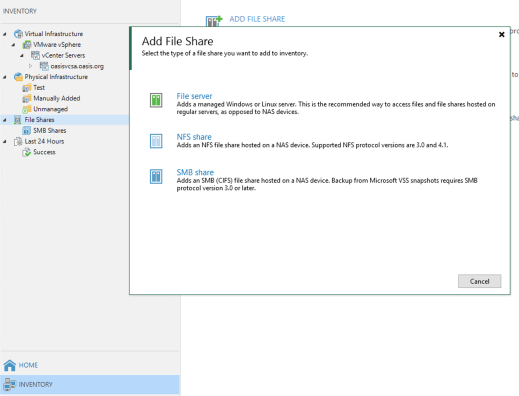Collapse the Virtual Infrastructure tree node
The image size is (519, 396).
point(5,34)
